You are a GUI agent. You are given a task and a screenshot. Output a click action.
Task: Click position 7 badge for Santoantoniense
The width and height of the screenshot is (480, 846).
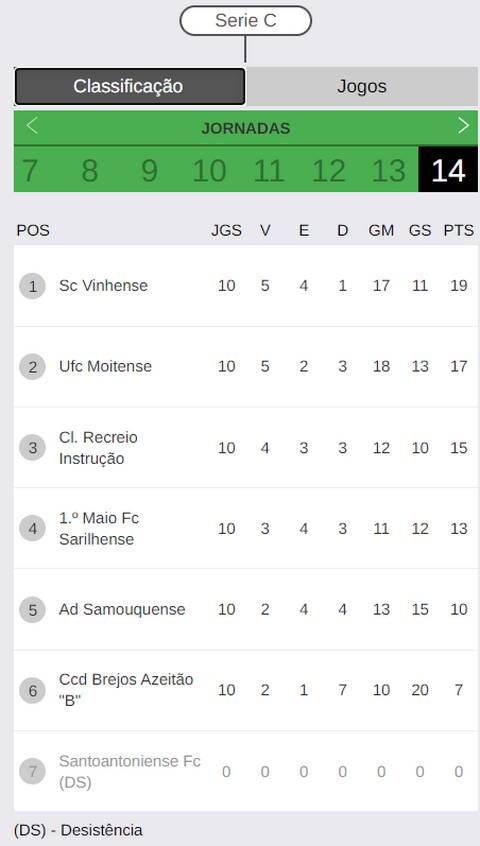[x=32, y=772]
